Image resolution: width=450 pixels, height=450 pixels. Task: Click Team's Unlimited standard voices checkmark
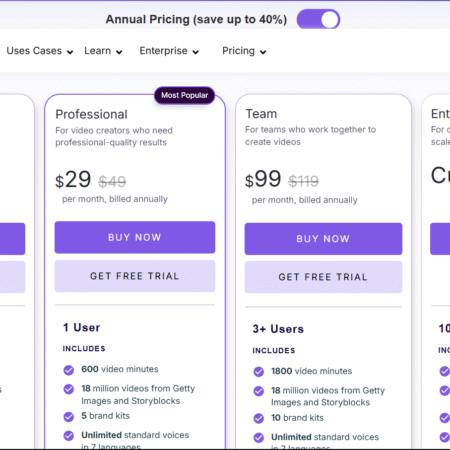coord(259,438)
